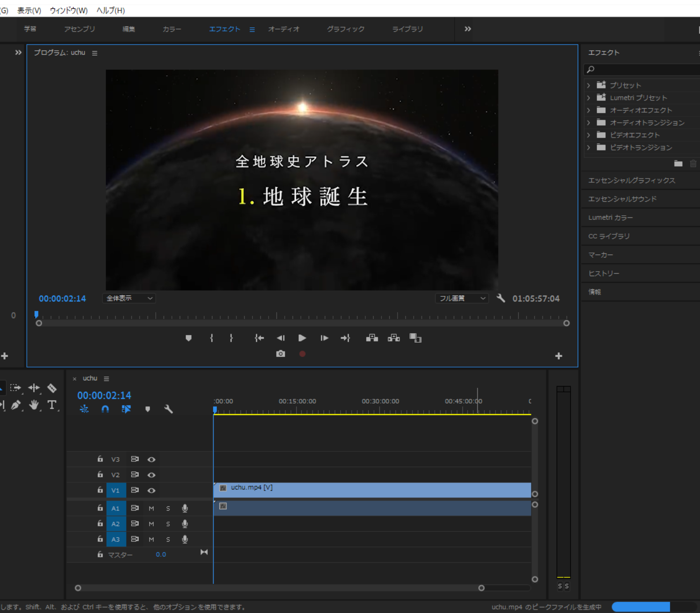Click the Add Marker button in Program monitor
Viewport: 700px width, 613px height.
pos(188,338)
